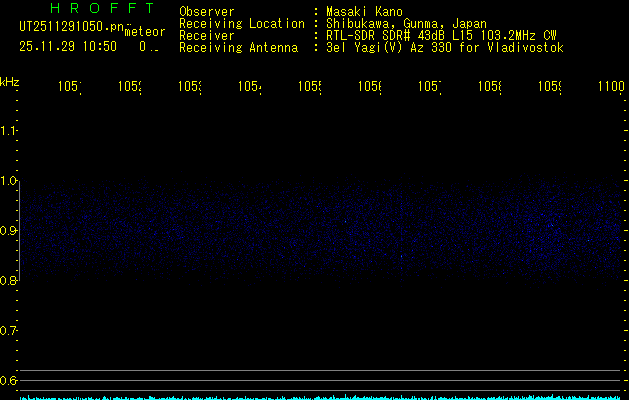Click the blue noise band in the spectrogram
The image size is (629, 400).
tap(320, 230)
